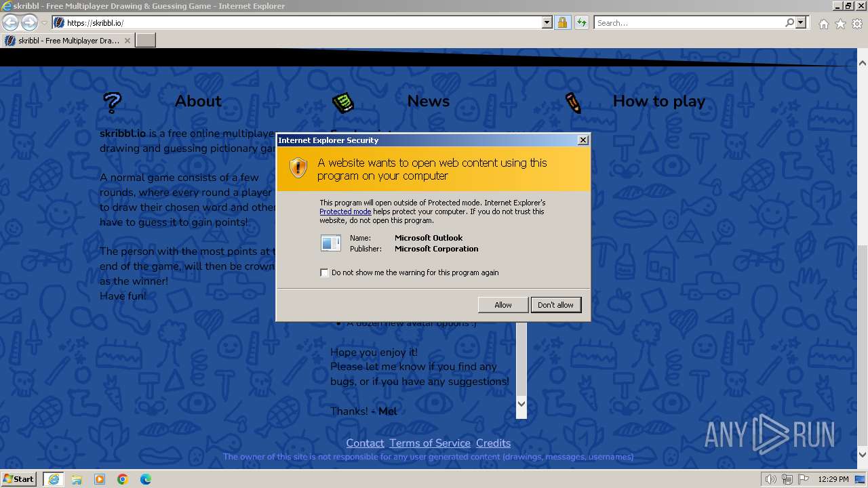Click the browser Back arrow button
The height and width of the screenshot is (488, 868).
click(10, 22)
